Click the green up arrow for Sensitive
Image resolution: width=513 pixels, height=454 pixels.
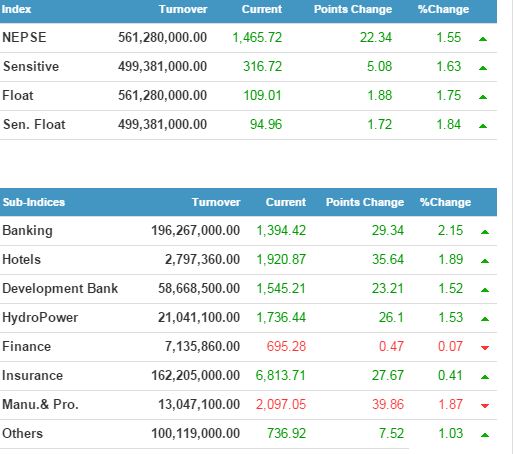(483, 68)
